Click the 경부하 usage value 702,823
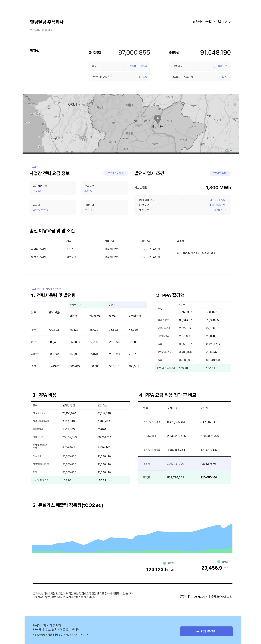 pyautogui.click(x=54, y=330)
